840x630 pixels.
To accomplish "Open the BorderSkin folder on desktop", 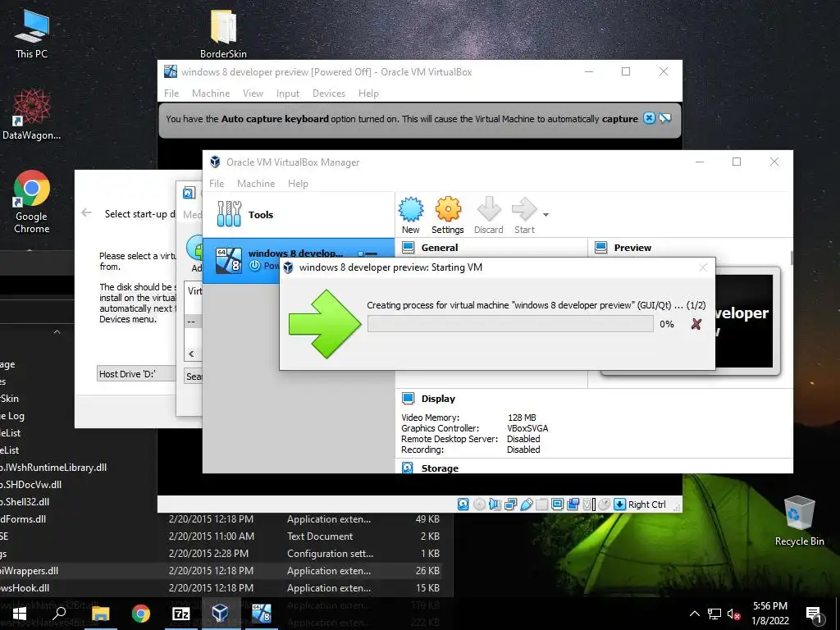I will [223, 33].
